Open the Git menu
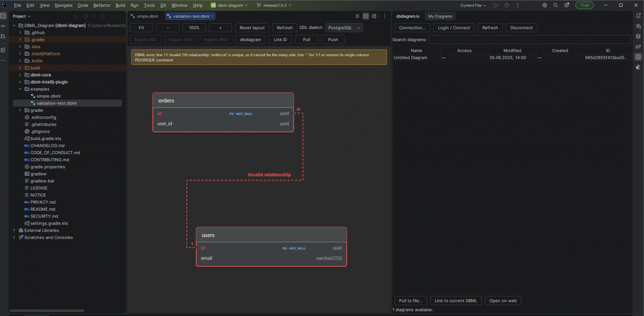644x316 pixels. click(163, 5)
